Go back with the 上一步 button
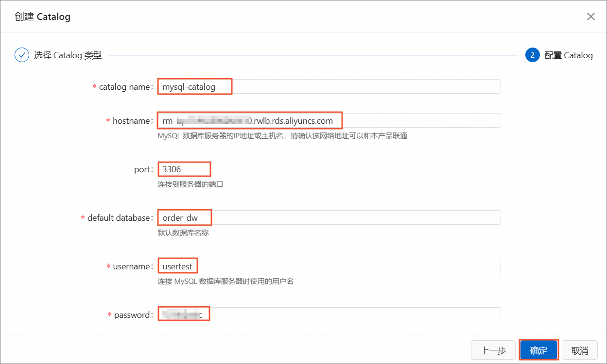Screen dimensions: 607x364 click(x=494, y=350)
